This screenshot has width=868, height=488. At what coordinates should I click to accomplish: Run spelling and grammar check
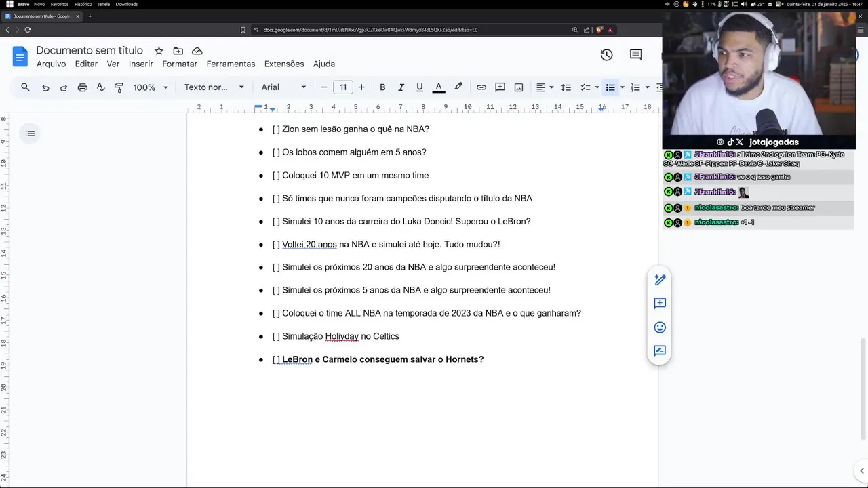click(x=100, y=87)
